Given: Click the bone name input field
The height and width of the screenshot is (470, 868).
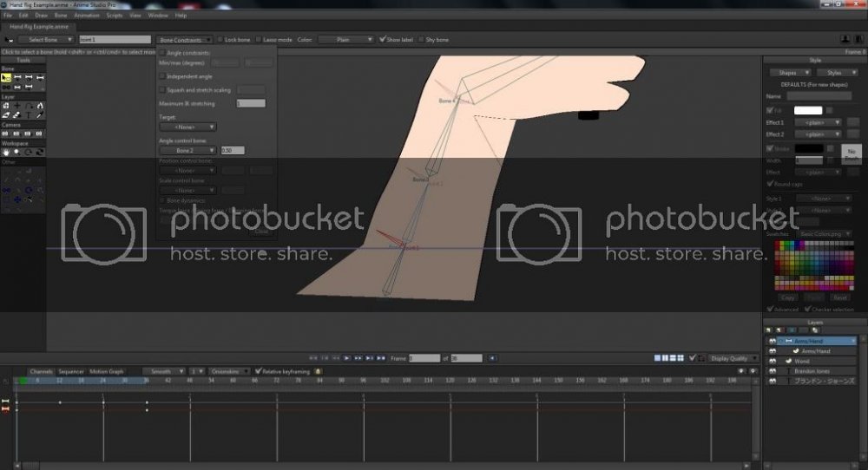Looking at the screenshot, I should point(115,40).
